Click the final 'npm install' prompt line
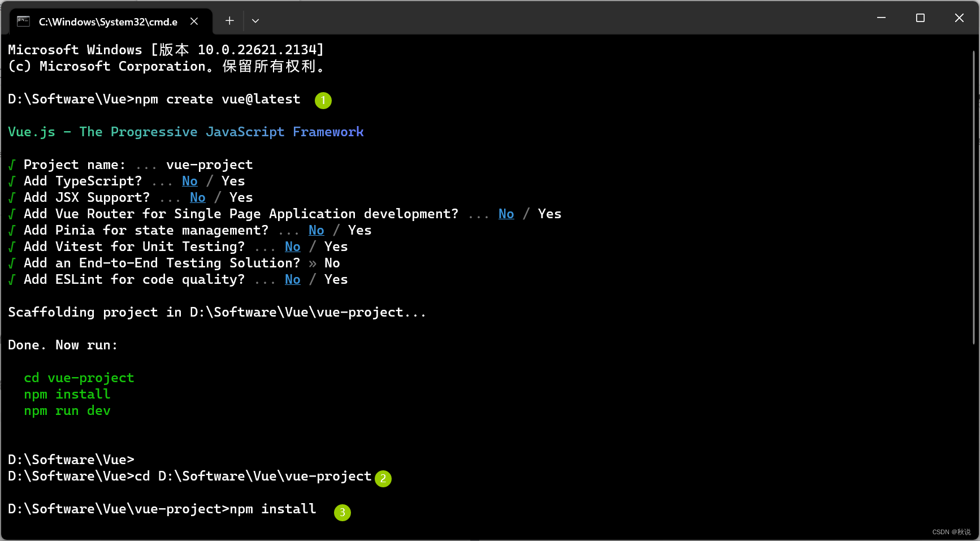The width and height of the screenshot is (980, 541). 162,509
